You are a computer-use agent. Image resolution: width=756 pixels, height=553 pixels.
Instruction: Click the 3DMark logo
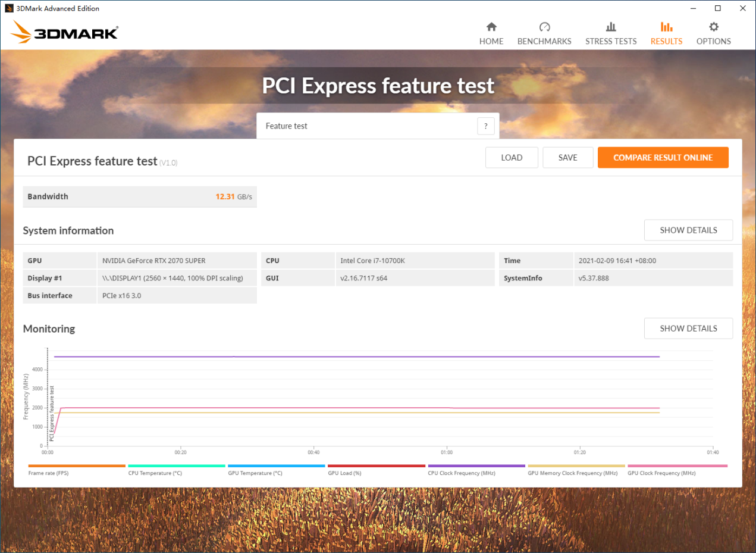pyautogui.click(x=64, y=32)
